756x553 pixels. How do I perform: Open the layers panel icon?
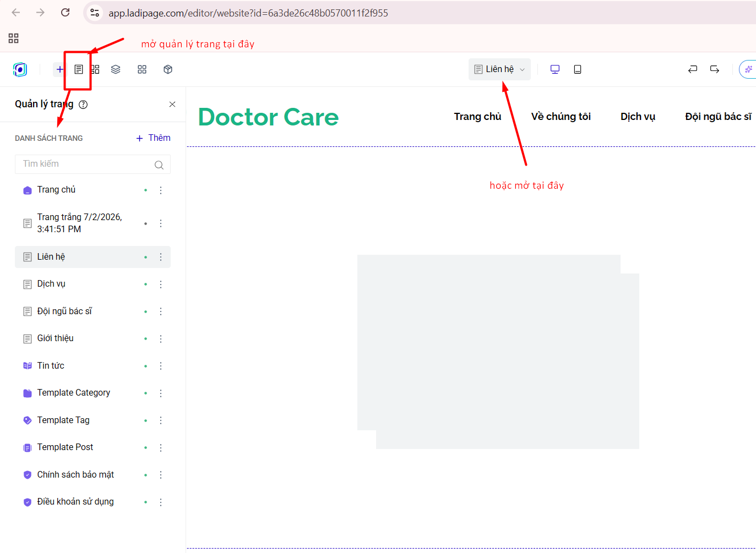[116, 69]
